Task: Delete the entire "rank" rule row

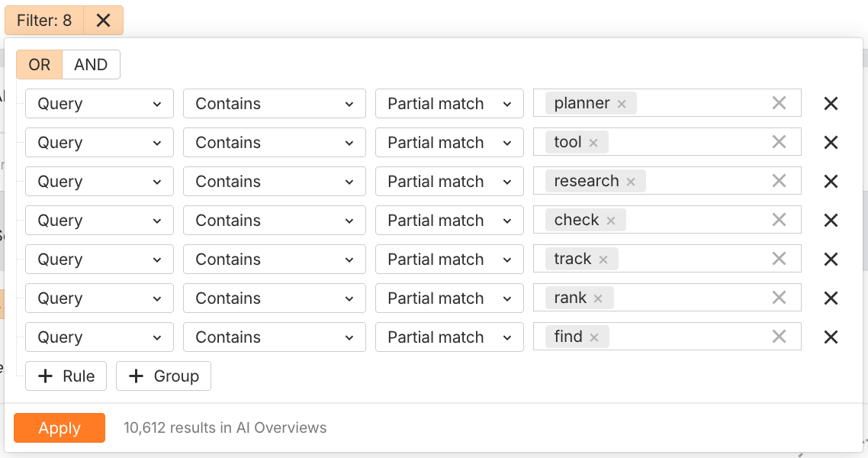Action: point(830,298)
